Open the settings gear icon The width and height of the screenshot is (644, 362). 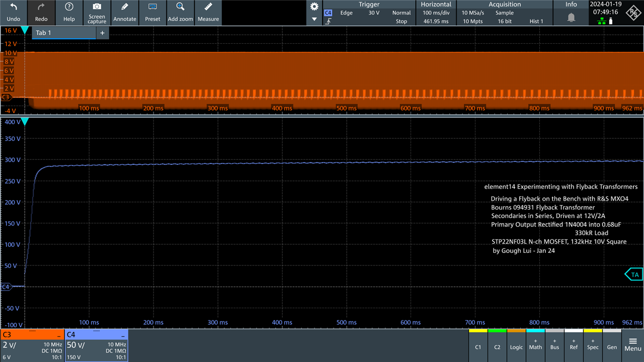[x=314, y=7]
